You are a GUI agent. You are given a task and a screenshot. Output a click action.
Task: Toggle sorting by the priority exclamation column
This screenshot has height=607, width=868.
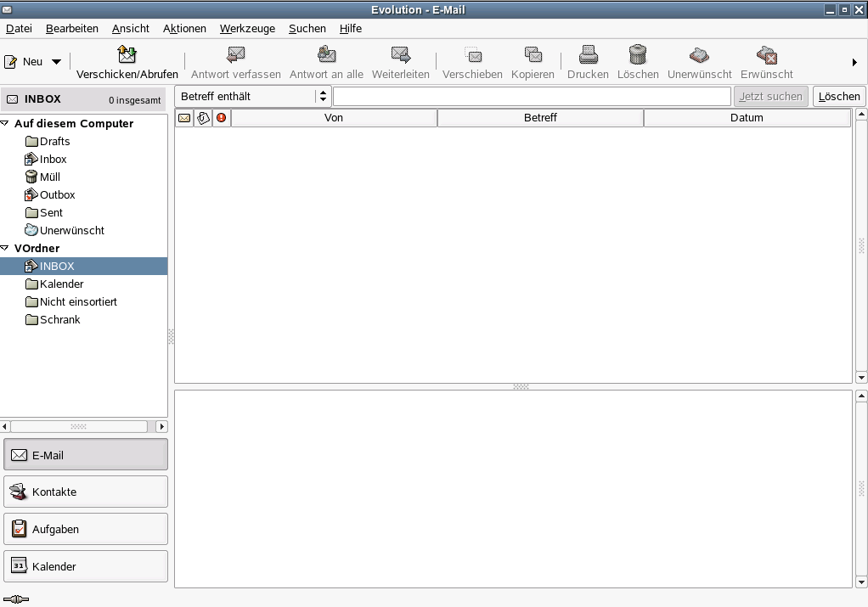pyautogui.click(x=220, y=117)
